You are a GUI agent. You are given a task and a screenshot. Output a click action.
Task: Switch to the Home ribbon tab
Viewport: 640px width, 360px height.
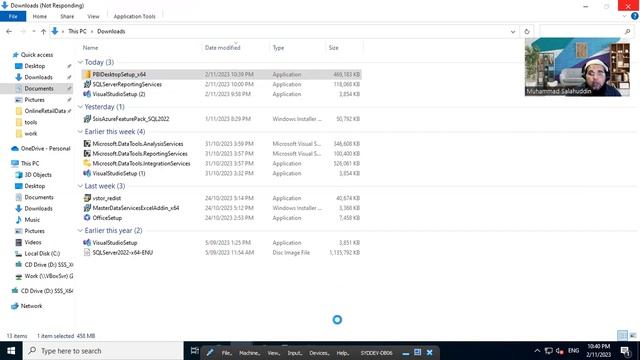point(40,16)
